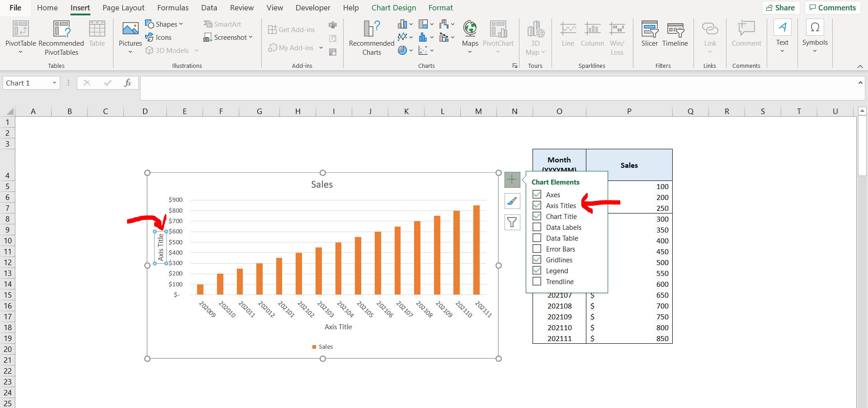Click inside the formula bar field
This screenshot has height=408, width=868.
[497, 88]
